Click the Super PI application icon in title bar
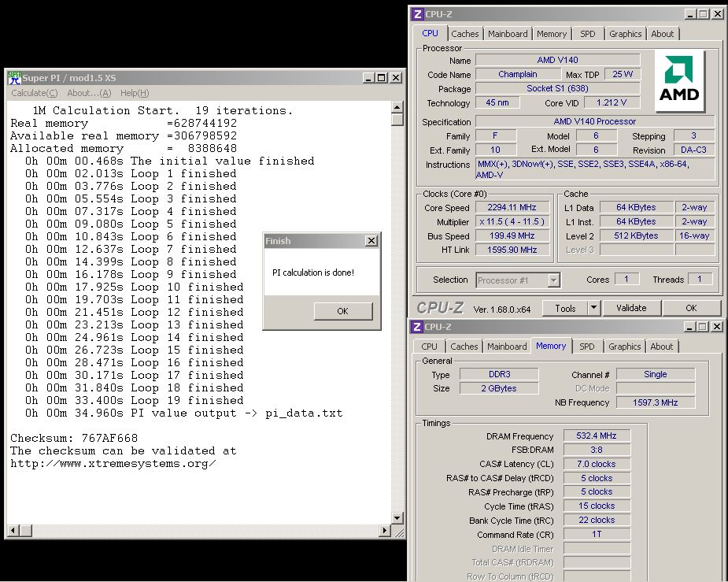The image size is (728, 582). pyautogui.click(x=14, y=77)
